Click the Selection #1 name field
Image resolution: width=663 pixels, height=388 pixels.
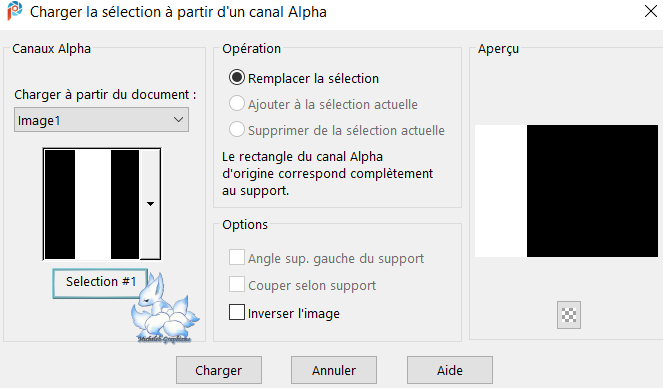(x=100, y=283)
